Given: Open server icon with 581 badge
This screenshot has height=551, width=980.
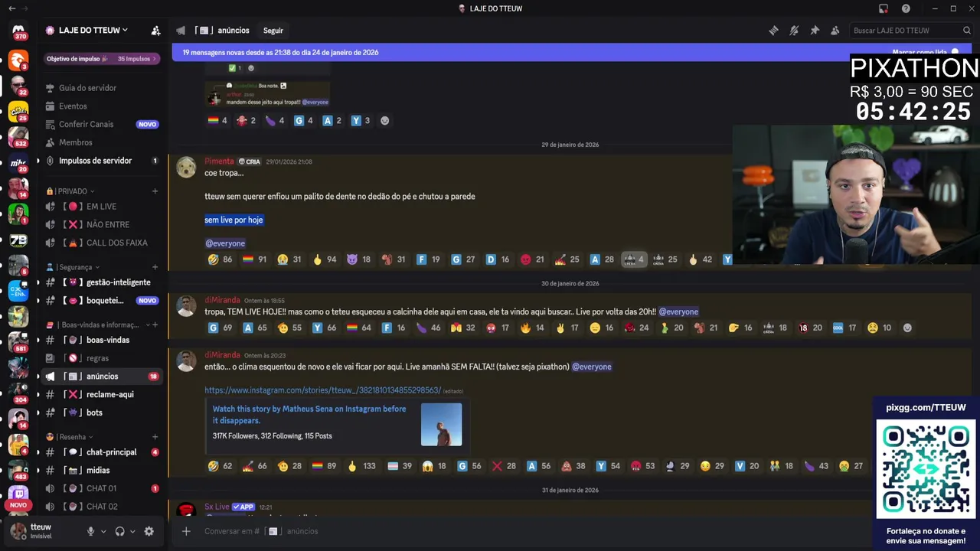Looking at the screenshot, I should [x=18, y=342].
